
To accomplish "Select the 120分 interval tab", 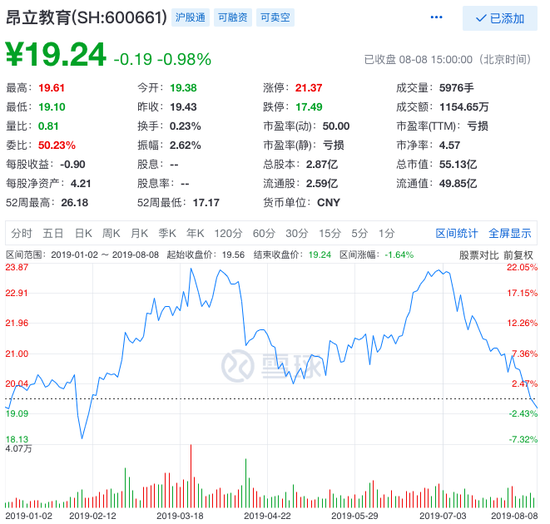I will (x=228, y=233).
